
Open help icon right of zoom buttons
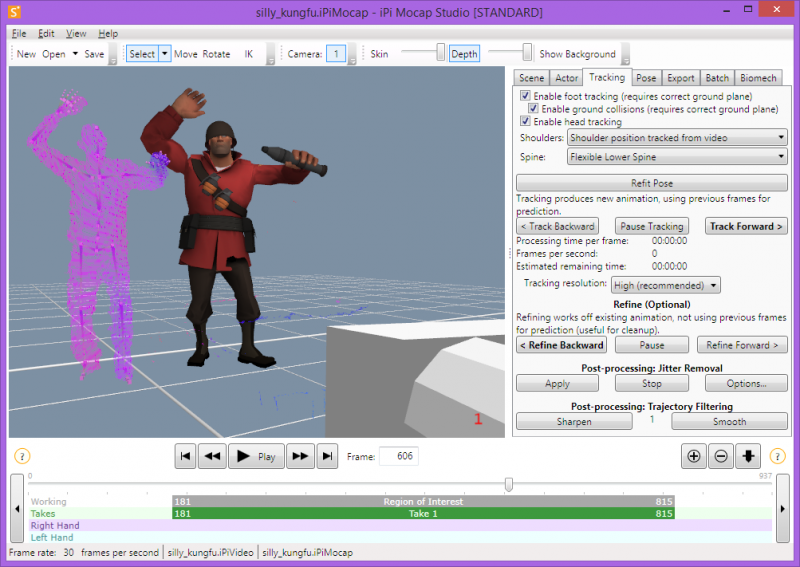(777, 456)
